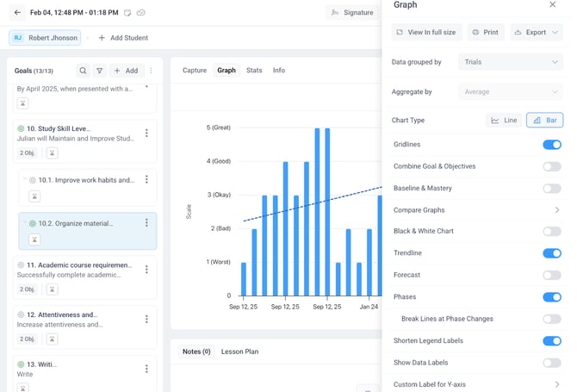Select Line chart type

pos(505,121)
